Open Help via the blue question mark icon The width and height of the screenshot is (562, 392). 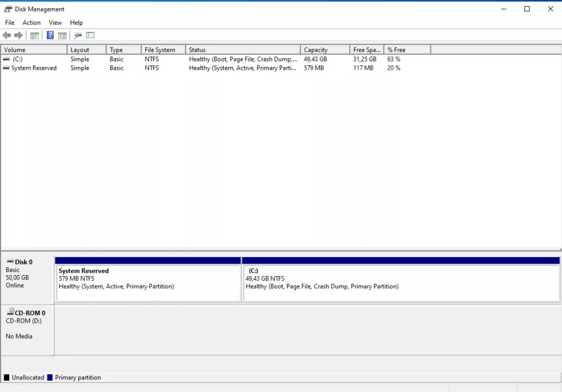click(50, 36)
